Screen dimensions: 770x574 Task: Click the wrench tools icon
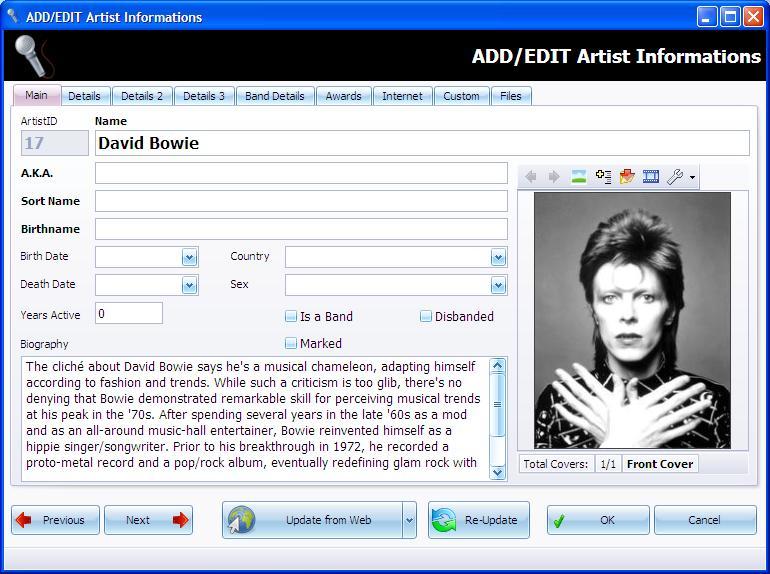click(675, 176)
